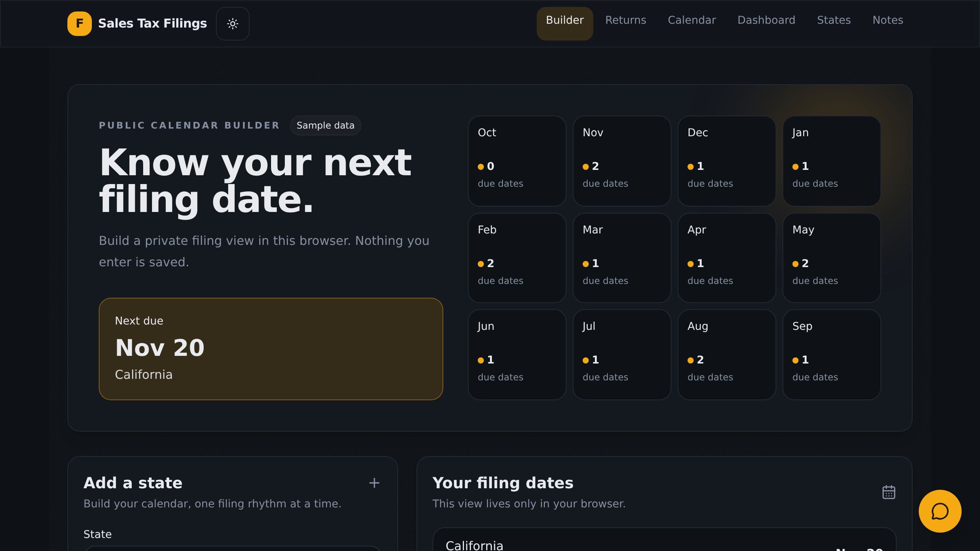This screenshot has height=551, width=980.
Task: Click the Sales Tax Filings title
Action: (x=152, y=23)
